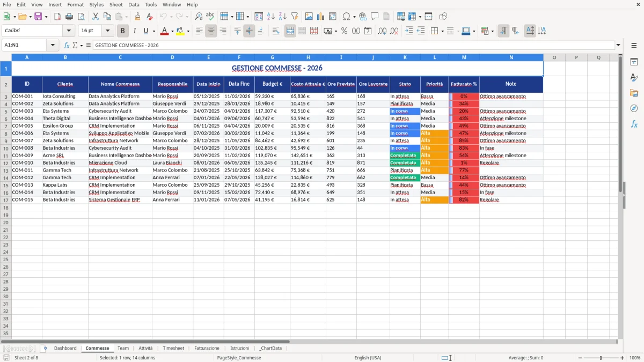Image resolution: width=644 pixels, height=362 pixels.
Task: Toggle bold formatting off
Action: [x=122, y=31]
